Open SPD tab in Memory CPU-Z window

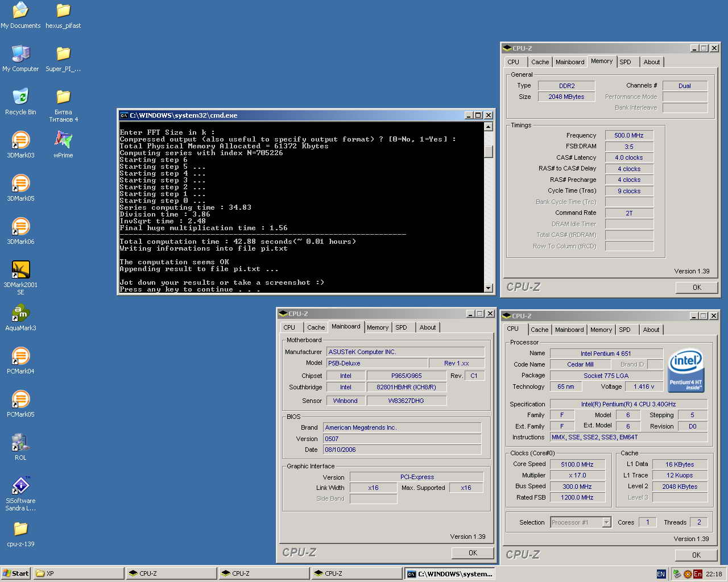coord(626,62)
